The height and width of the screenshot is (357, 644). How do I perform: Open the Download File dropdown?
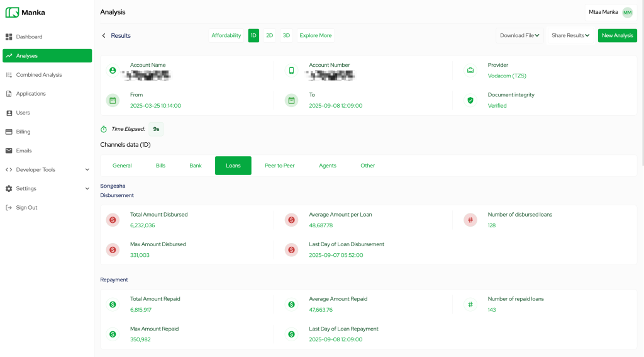519,36
